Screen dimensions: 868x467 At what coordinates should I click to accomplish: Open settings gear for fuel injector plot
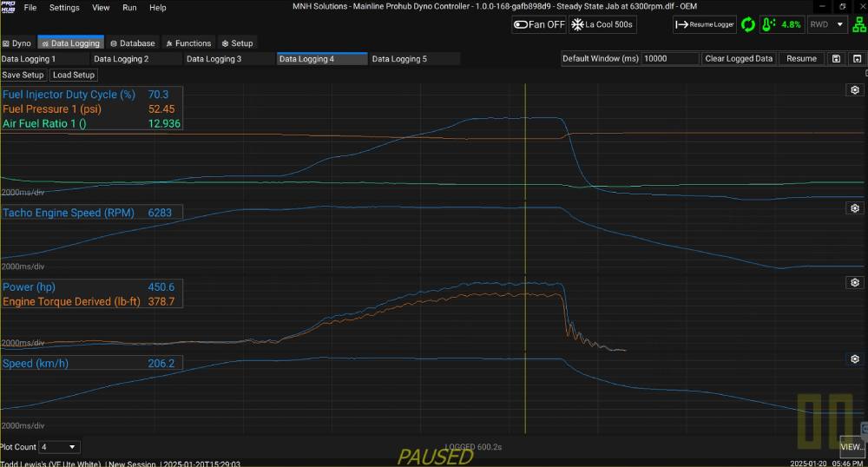(855, 90)
